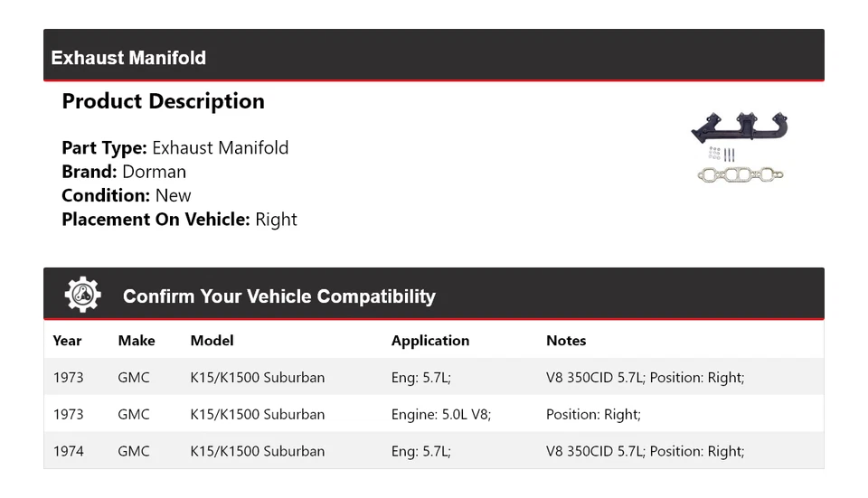Image resolution: width=868 pixels, height=498 pixels.
Task: Click the gear icon beside Confirm Your Vehicle Compatibility
Action: [82, 296]
